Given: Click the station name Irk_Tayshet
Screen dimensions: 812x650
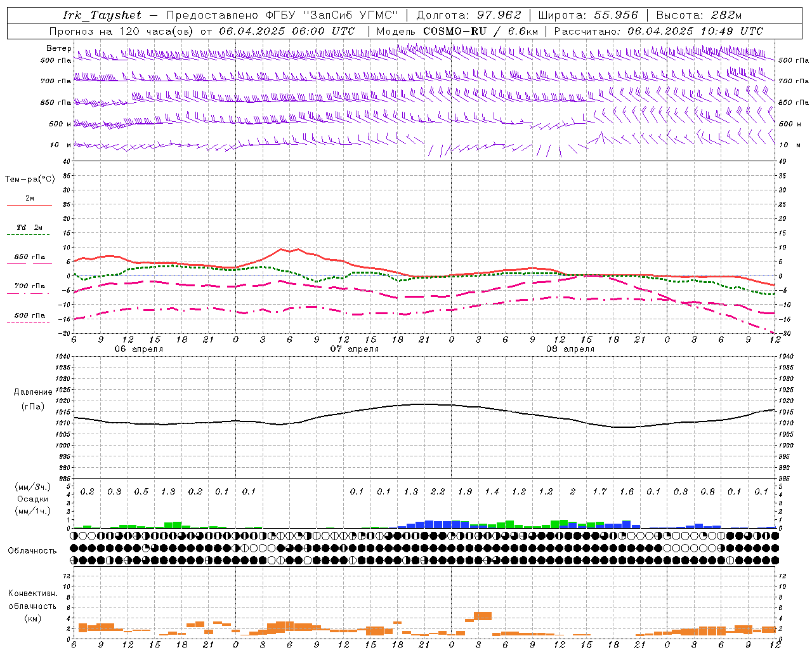Looking at the screenshot, I should tap(102, 15).
